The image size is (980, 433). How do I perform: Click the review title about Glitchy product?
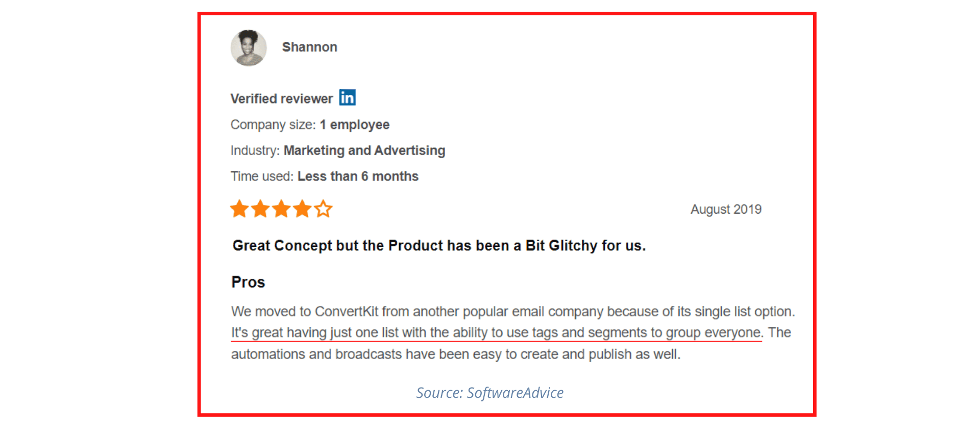click(x=439, y=246)
